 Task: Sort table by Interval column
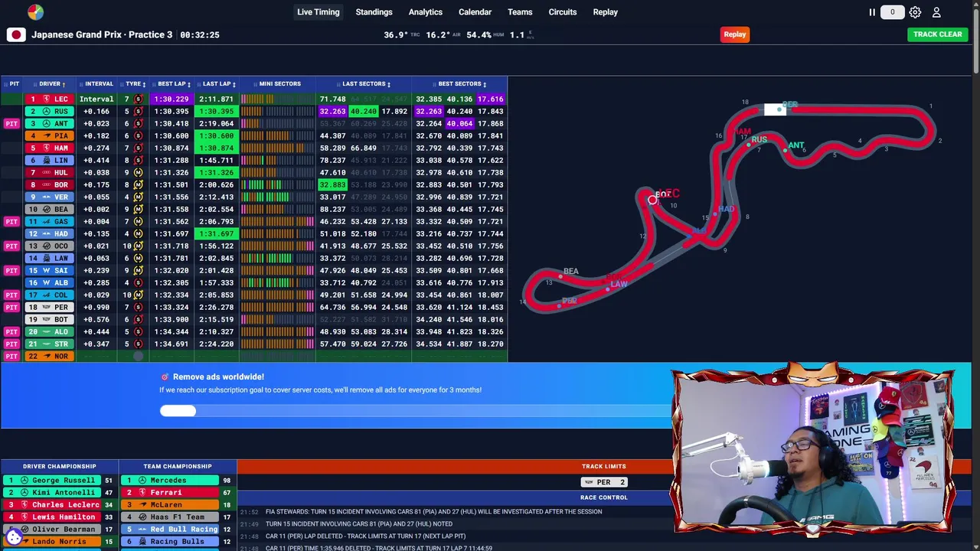click(99, 84)
